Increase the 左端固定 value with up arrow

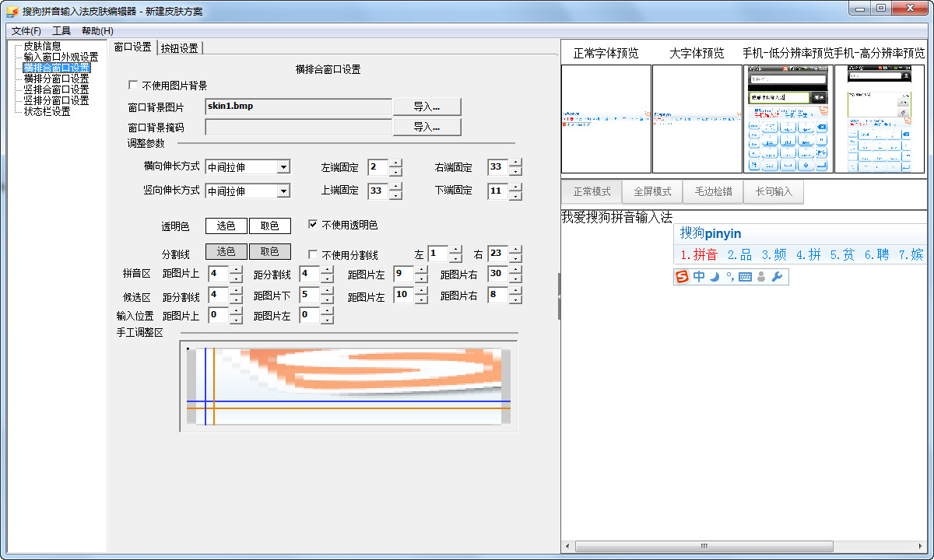click(395, 163)
